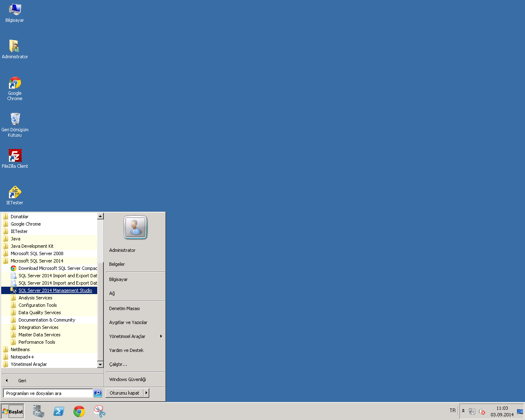
Task: Click the Show desktop tray icon
Action: tap(520, 411)
